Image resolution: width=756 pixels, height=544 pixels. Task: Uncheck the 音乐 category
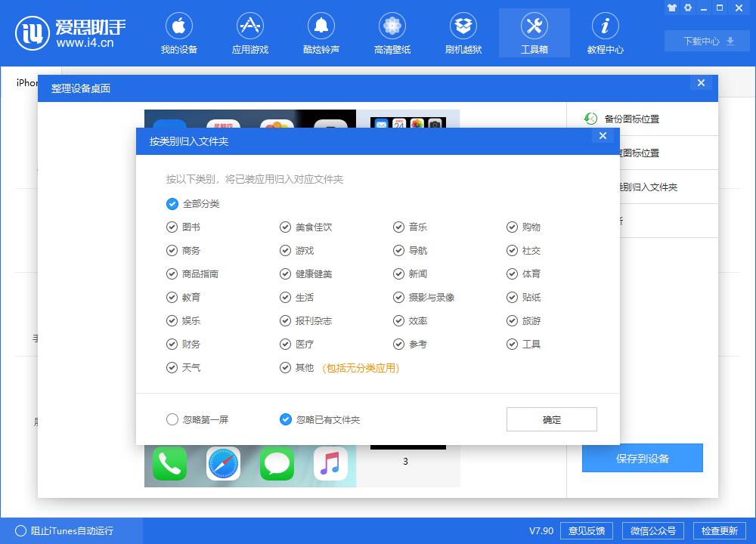(398, 227)
